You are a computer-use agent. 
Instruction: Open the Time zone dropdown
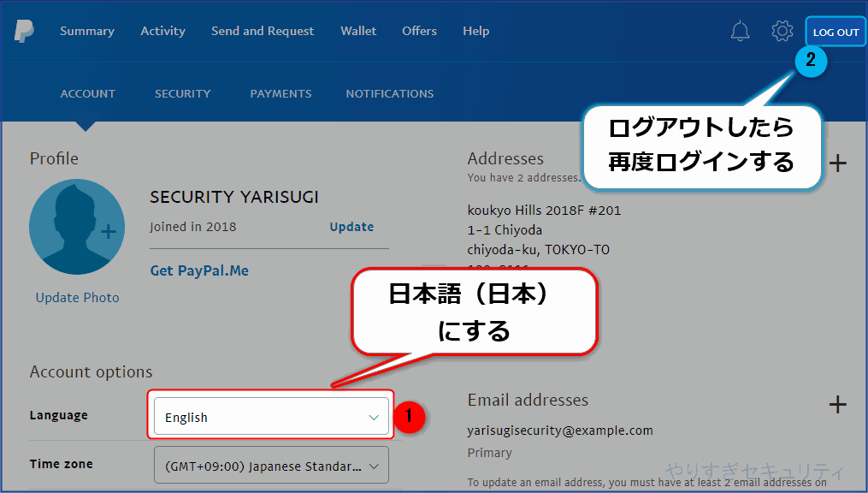(271, 466)
